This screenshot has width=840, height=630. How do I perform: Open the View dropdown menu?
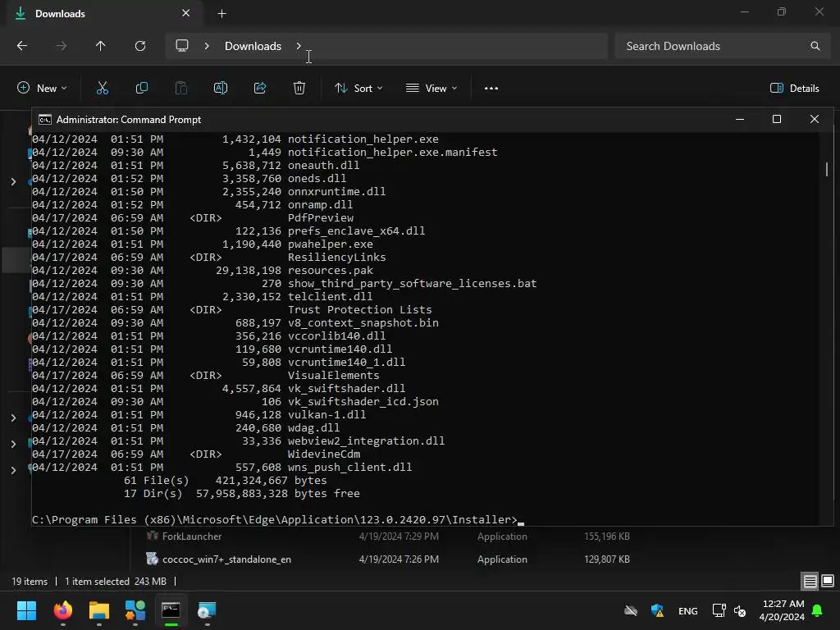coord(431,89)
